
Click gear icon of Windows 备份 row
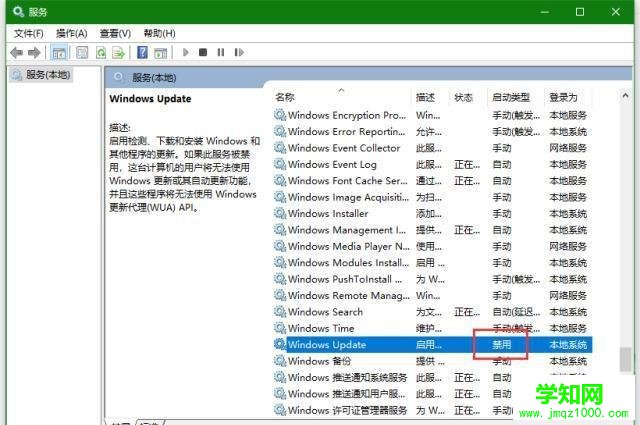pyautogui.click(x=280, y=361)
